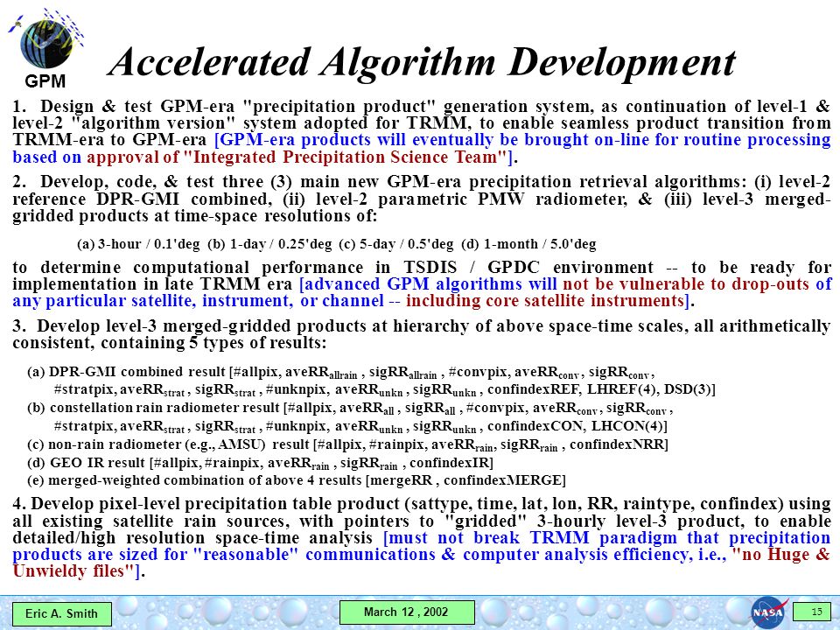This screenshot has width=840, height=630.
Task: Click the 'GPM' label under the globe
Action: pyautogui.click(x=45, y=80)
